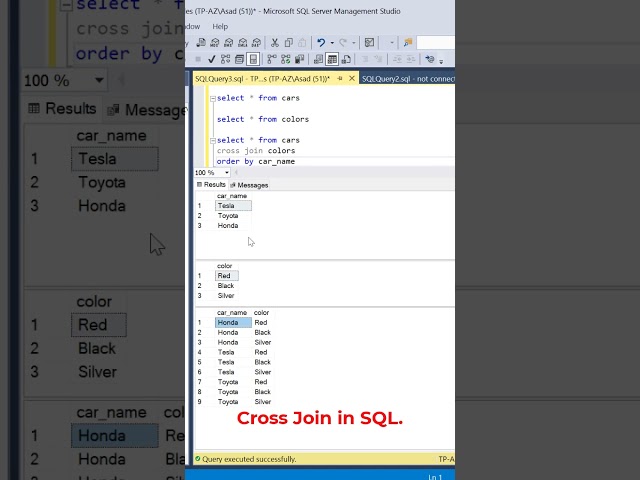The width and height of the screenshot is (640, 480).
Task: Click the Toyota cell in the background window
Action: click(x=102, y=182)
